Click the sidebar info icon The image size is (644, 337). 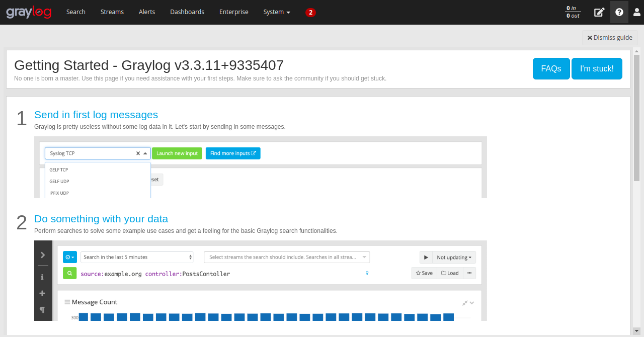coord(42,277)
